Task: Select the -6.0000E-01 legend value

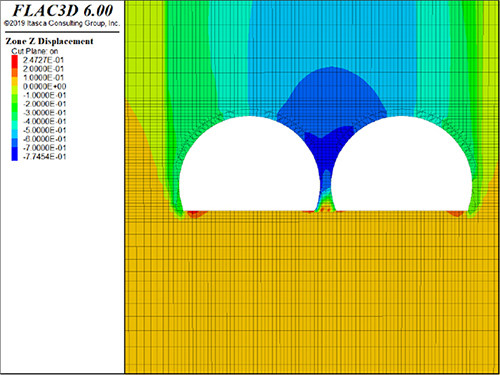Action: pyautogui.click(x=44, y=139)
